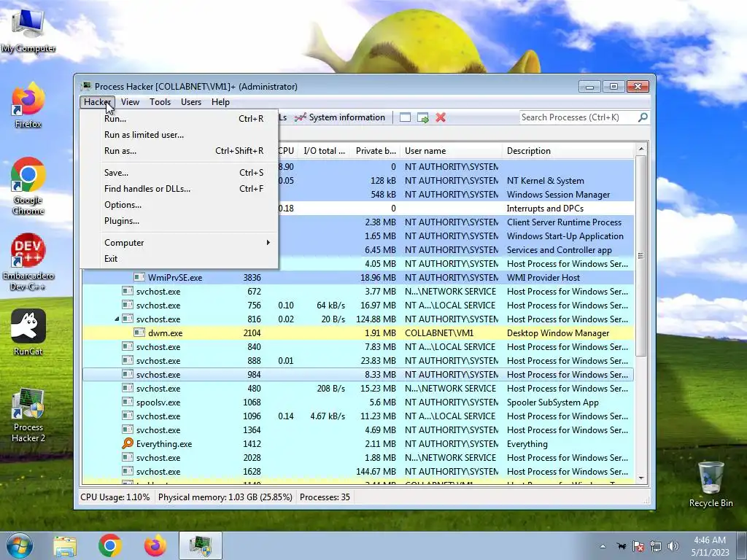Image resolution: width=747 pixels, height=560 pixels.
Task: Choose Run as limited user...
Action: (x=179, y=135)
